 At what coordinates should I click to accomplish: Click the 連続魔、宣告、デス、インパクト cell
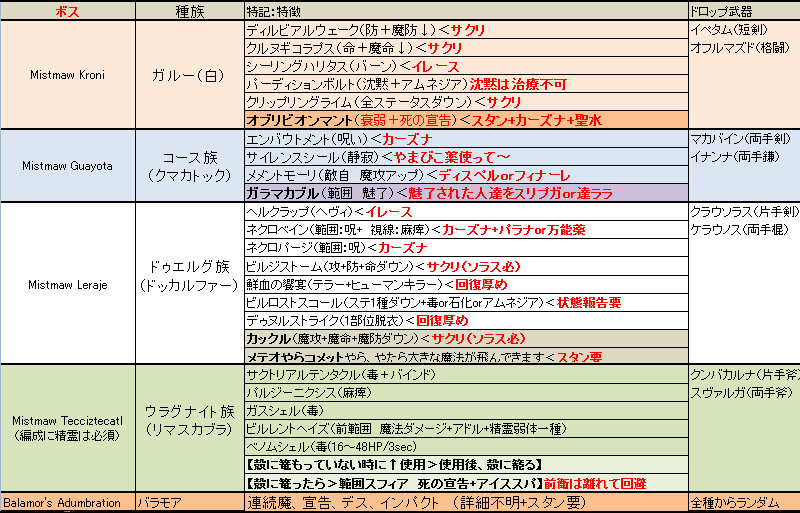[466, 502]
